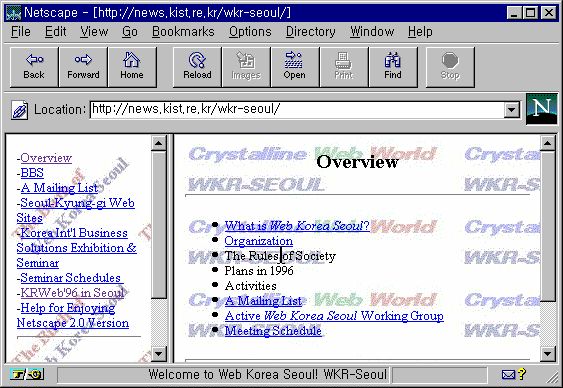The image size is (563, 388).
Task: Open the Home page button
Action: (132, 67)
